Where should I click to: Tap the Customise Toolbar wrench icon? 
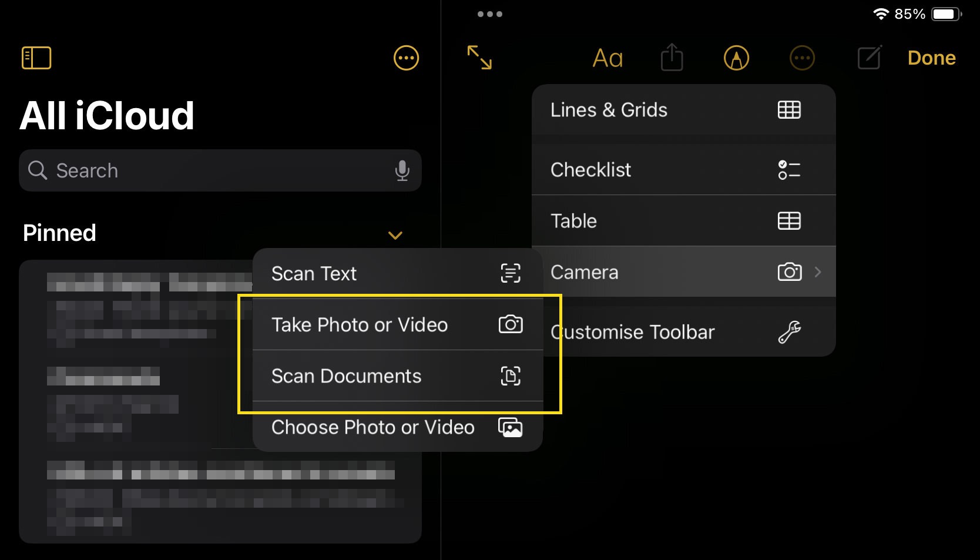click(x=790, y=332)
